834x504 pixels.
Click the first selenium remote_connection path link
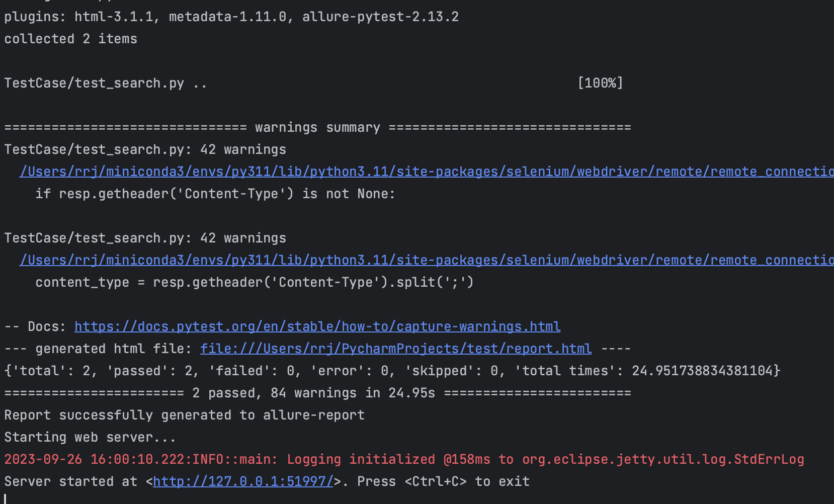[x=352, y=171]
